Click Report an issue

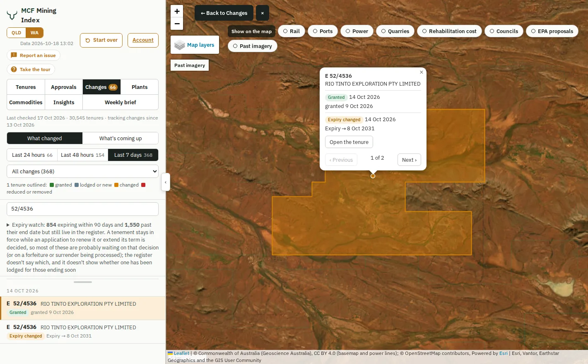coord(34,55)
